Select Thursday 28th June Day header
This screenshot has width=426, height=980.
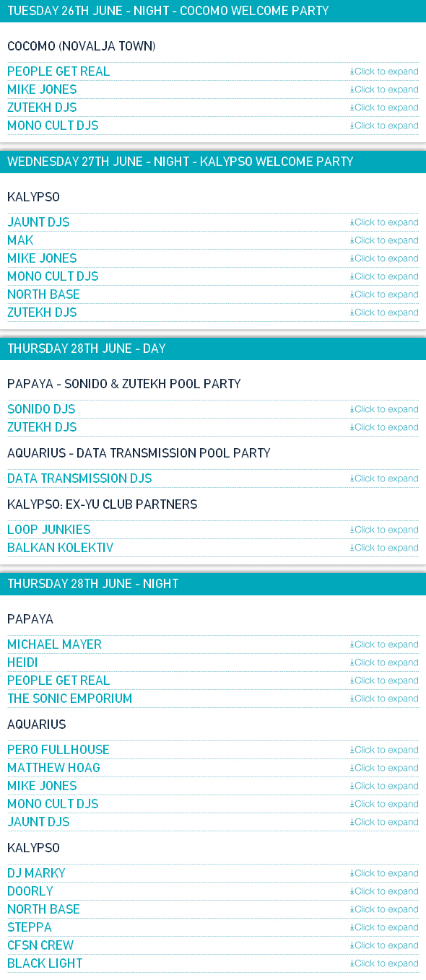[x=213, y=349]
